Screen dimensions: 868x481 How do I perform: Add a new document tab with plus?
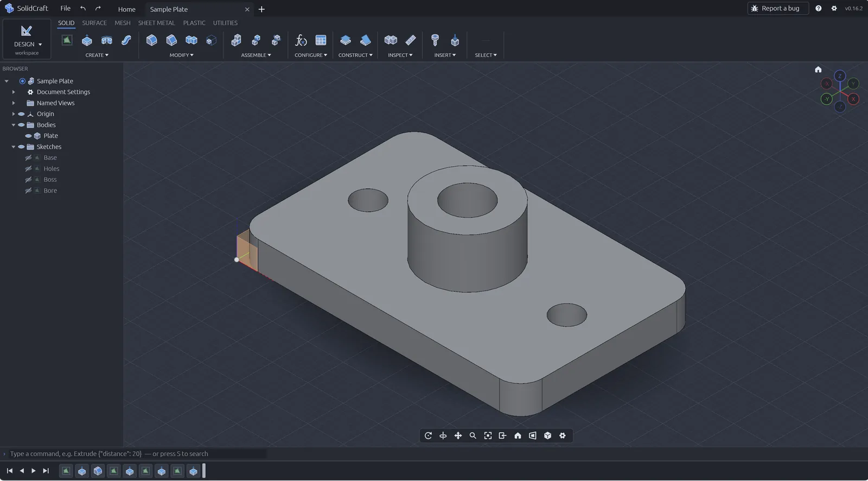pyautogui.click(x=261, y=9)
